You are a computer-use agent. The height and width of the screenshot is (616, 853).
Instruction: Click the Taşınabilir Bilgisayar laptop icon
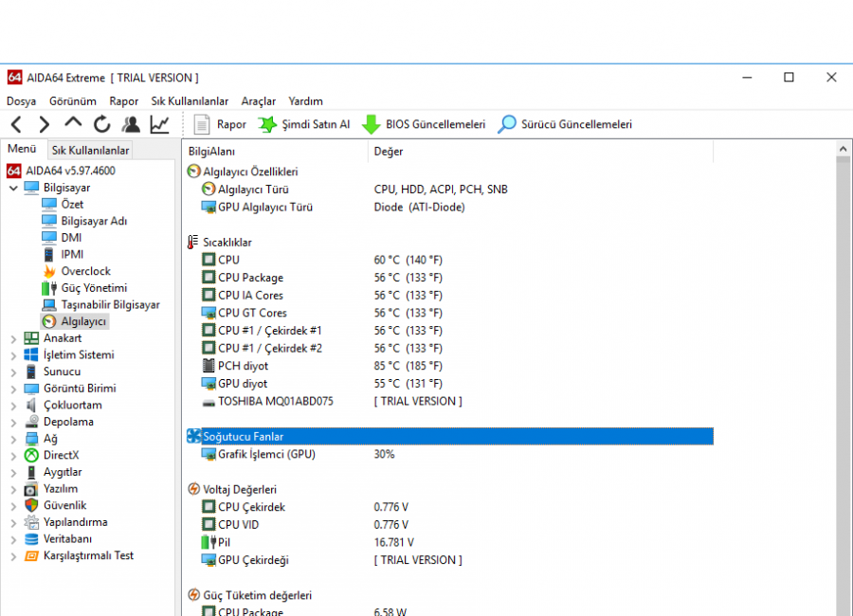click(49, 305)
